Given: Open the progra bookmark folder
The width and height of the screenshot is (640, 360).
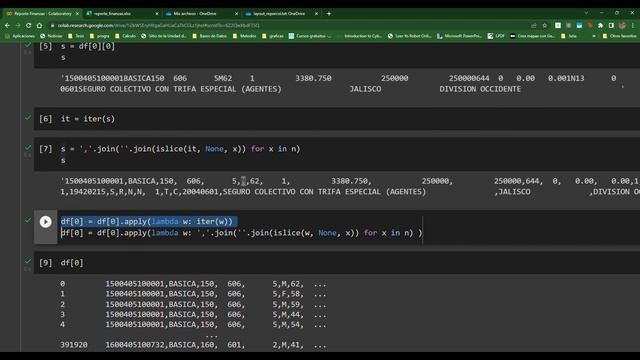Looking at the screenshot, I should point(100,36).
